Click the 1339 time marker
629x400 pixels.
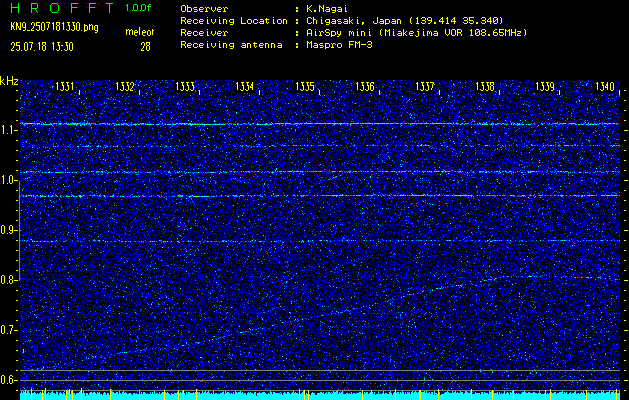click(x=545, y=86)
